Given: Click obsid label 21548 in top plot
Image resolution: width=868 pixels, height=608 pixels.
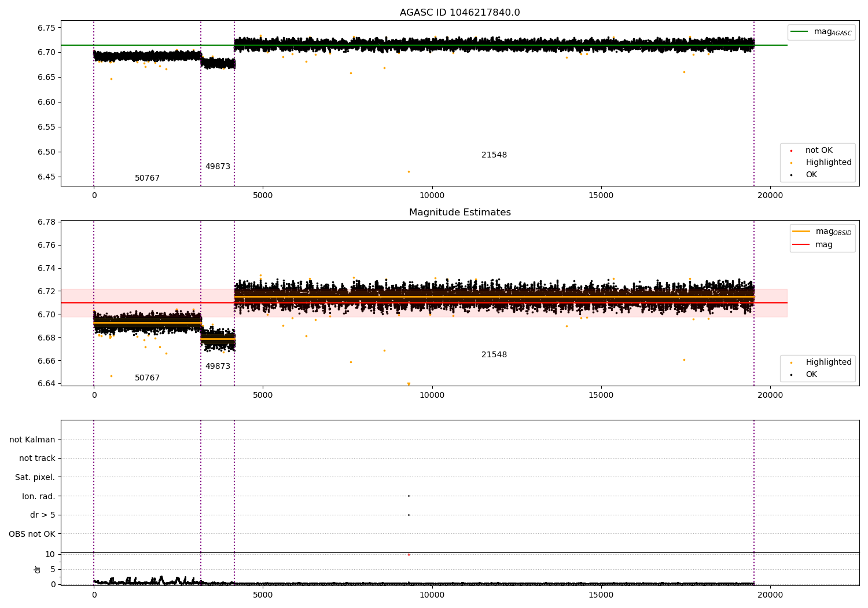Looking at the screenshot, I should point(494,155).
